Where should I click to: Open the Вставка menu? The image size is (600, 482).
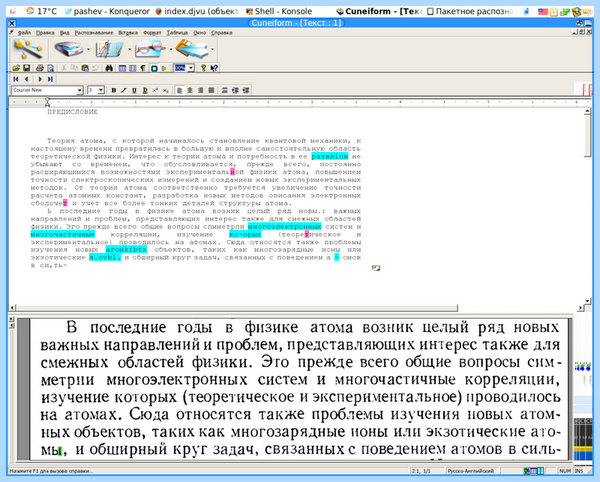[128, 33]
